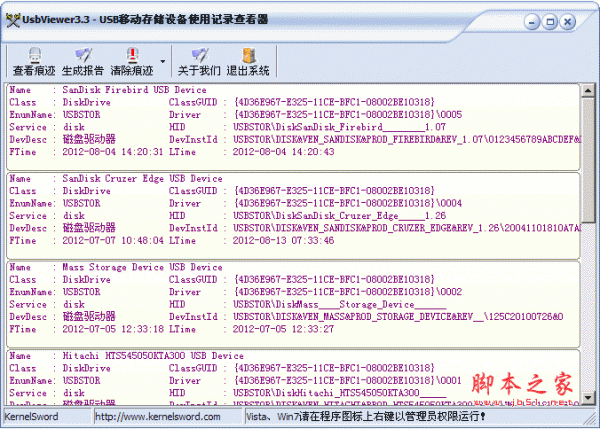This screenshot has width=600, height=429.
Task: Open the dropdown arrow beside 清除痕迹
Action: [163, 61]
